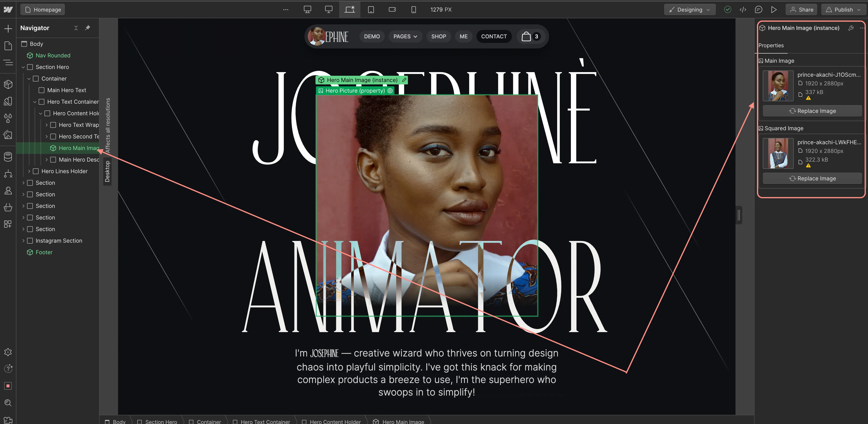Open the CMS database icon
The image size is (868, 424).
pos(8,157)
